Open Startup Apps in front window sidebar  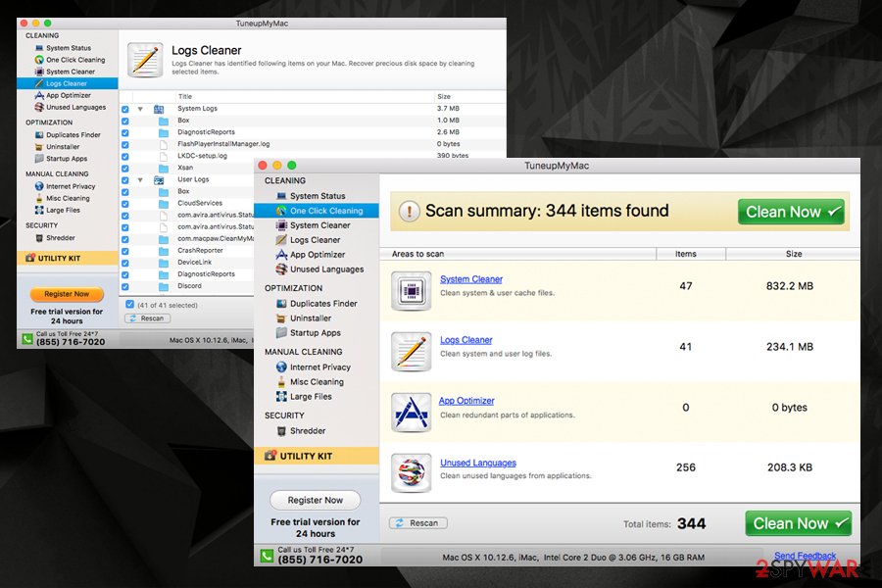317,332
